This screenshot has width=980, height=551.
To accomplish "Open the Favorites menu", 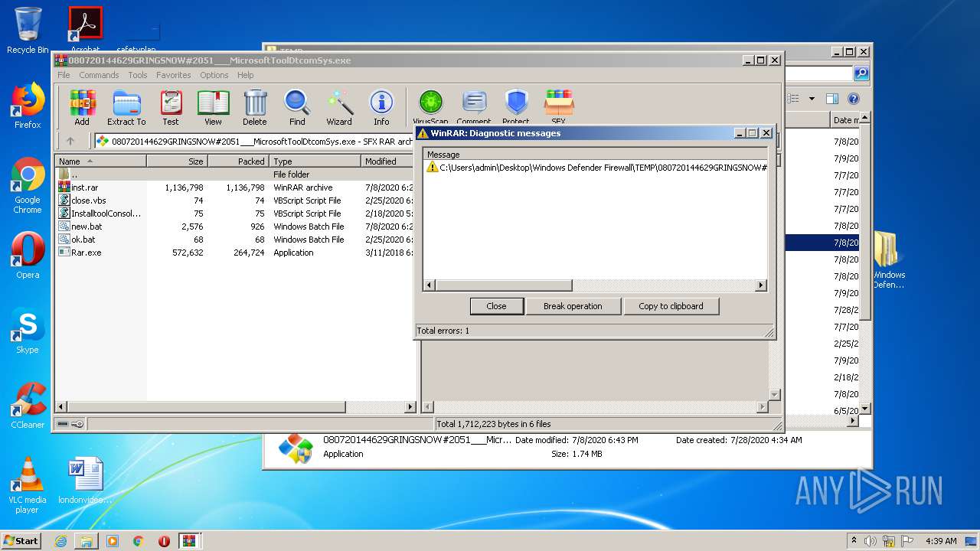I will coord(174,75).
